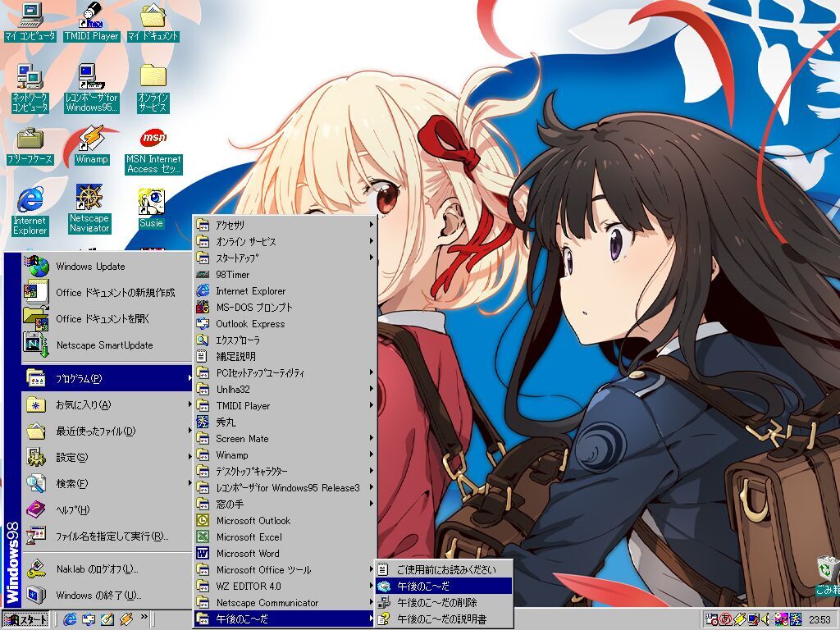The image size is (840, 630).
Task: Open the 最近使ったファイル(D) menu item
Action: pos(107,431)
